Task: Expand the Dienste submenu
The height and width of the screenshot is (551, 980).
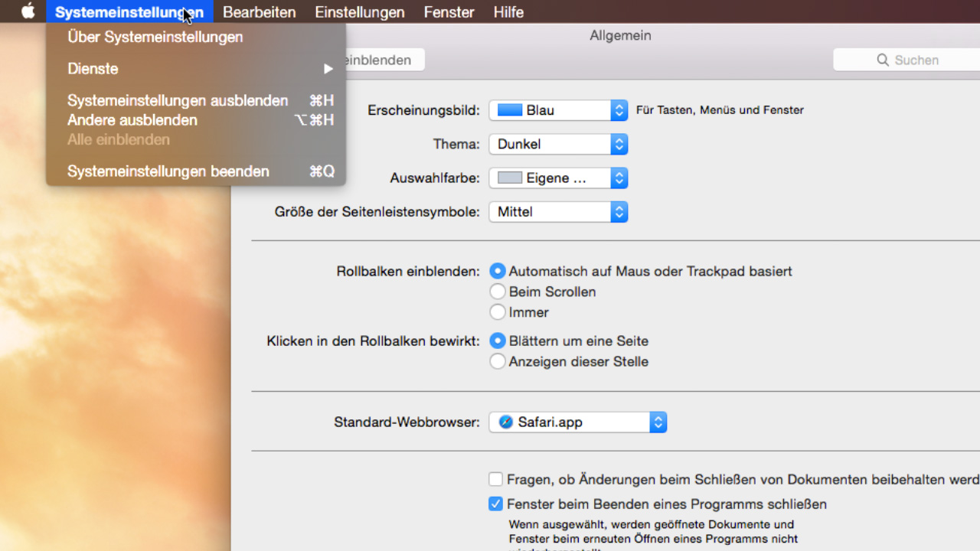Action: click(x=196, y=69)
